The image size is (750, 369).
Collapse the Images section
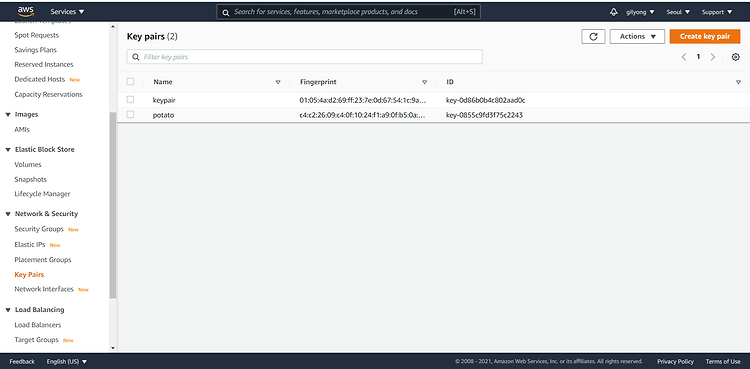click(8, 115)
